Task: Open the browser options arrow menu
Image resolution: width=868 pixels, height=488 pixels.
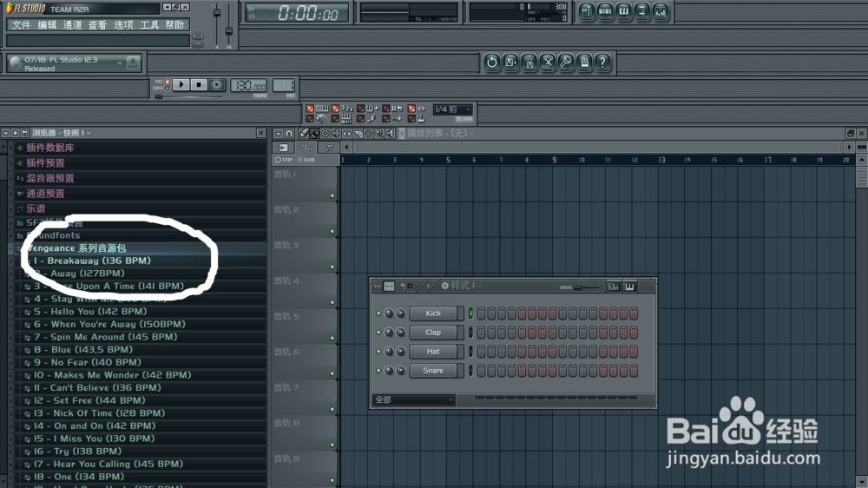Action: tap(5, 133)
